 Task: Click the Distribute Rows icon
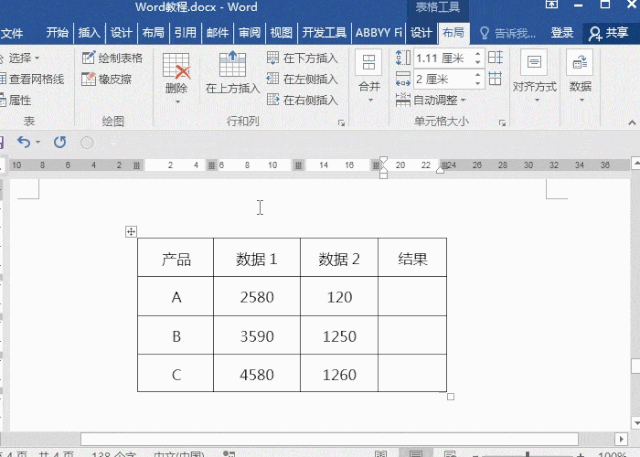pyautogui.click(x=495, y=58)
